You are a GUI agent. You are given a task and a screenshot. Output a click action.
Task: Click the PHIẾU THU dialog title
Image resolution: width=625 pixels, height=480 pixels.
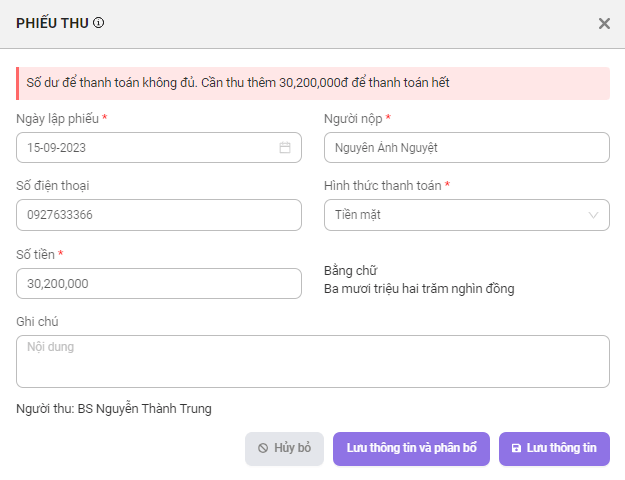coord(52,23)
